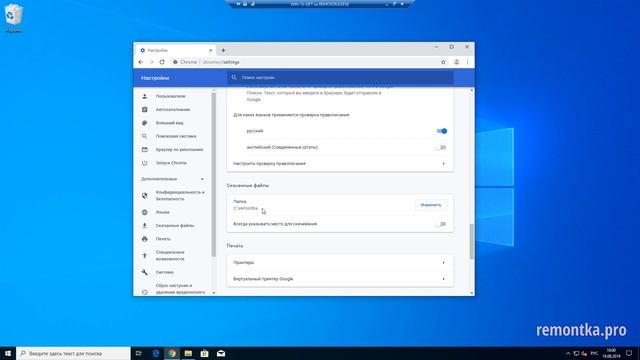Open Специальные возможности section in sidebar

170,256
